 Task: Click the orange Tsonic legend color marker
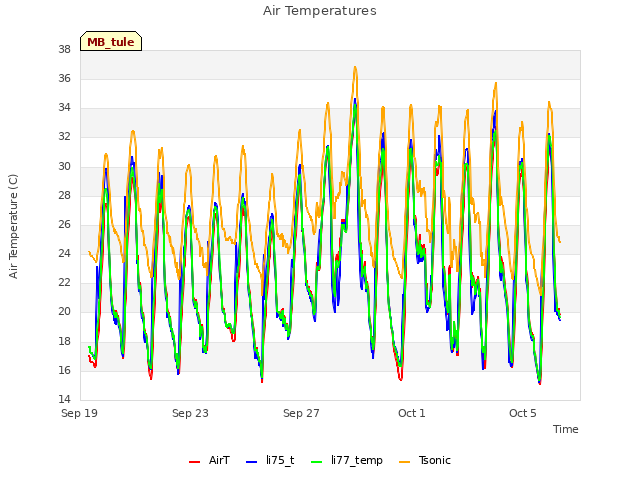coord(404,462)
